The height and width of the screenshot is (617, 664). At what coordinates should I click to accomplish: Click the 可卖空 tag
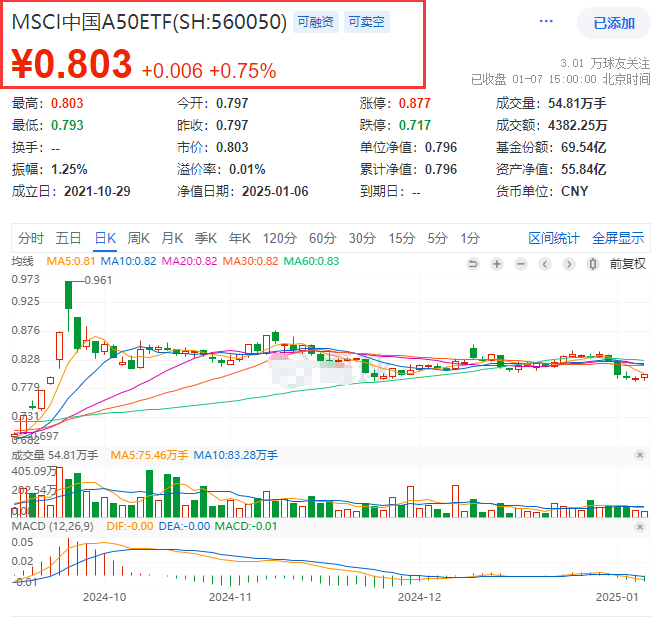(366, 22)
